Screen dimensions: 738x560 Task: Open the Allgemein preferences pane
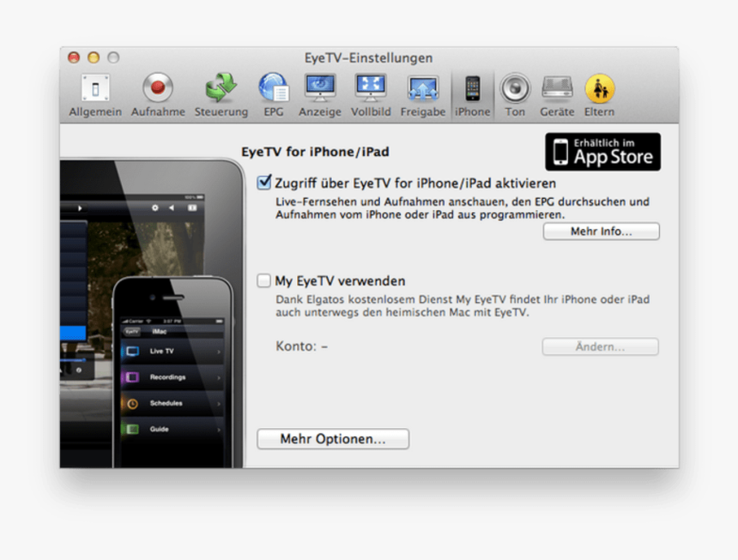click(x=95, y=95)
